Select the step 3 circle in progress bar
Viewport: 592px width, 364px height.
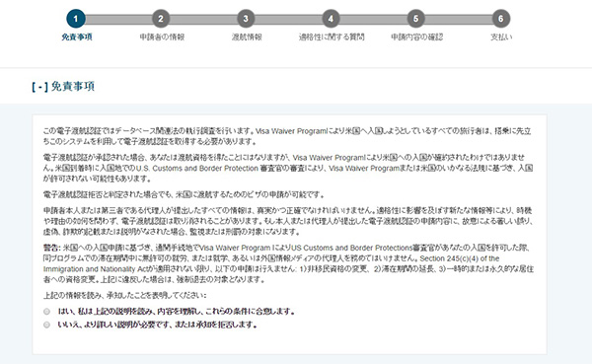pyautogui.click(x=246, y=19)
